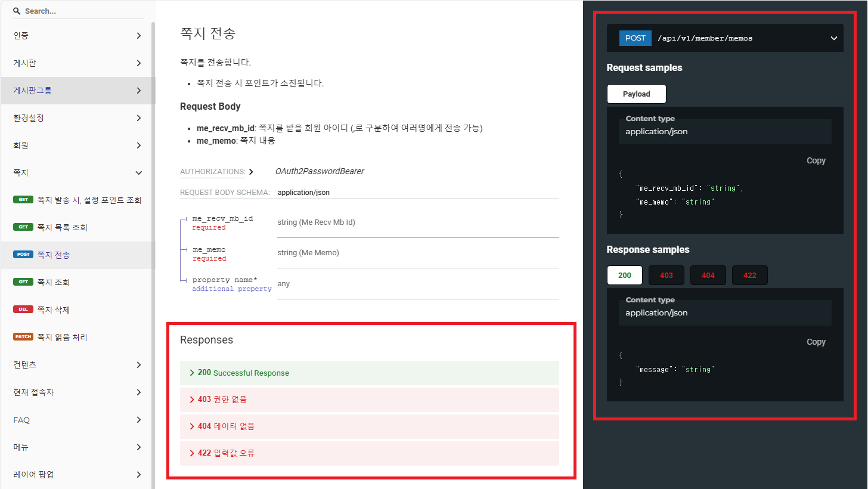Open GET 쪽지 발송 시 설정 포인트 조회
The height and width of the screenshot is (489, 868).
pos(89,200)
